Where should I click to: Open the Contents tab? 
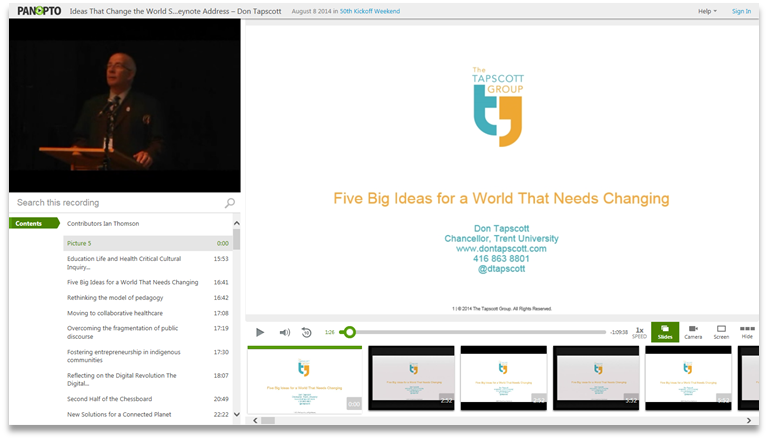coord(33,223)
